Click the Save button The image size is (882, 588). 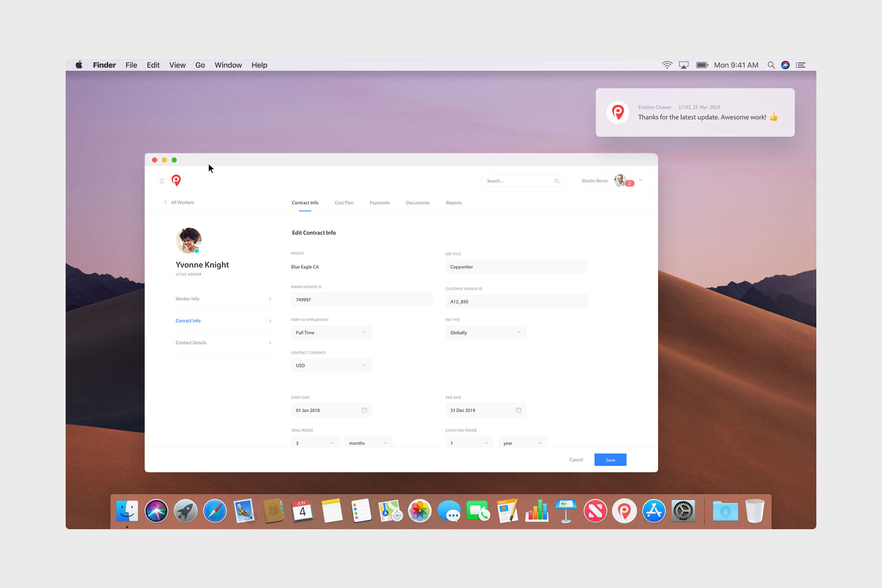(610, 460)
